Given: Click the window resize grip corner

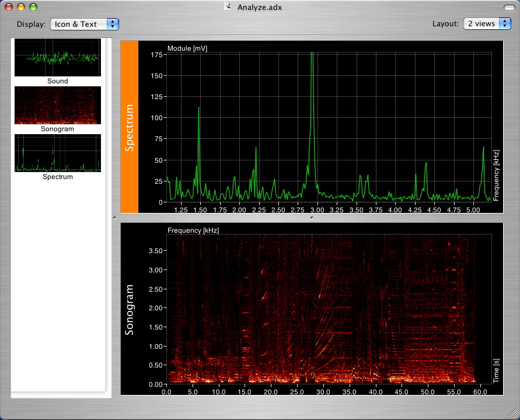Looking at the screenshot, I should (x=512, y=412).
